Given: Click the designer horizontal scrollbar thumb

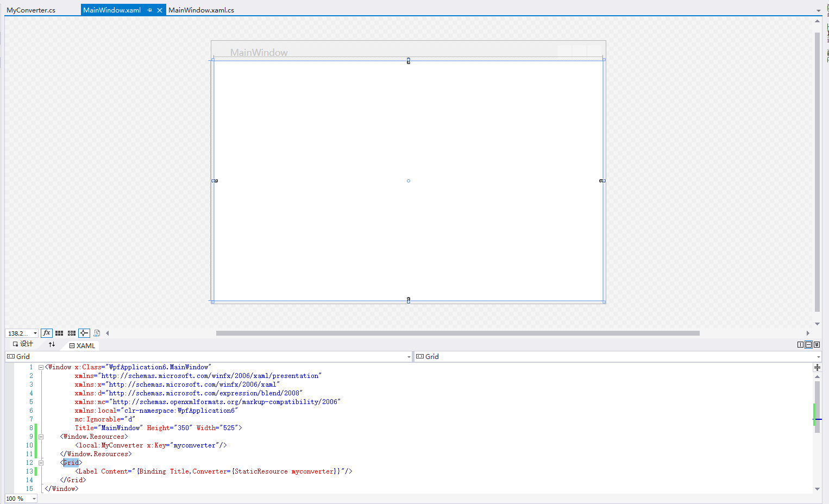Looking at the screenshot, I should pos(458,333).
